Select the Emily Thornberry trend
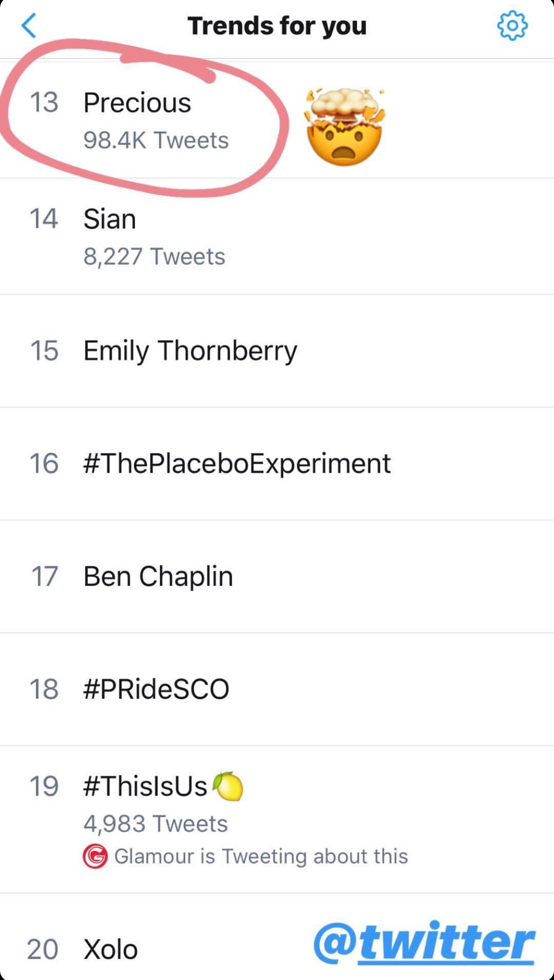 277,351
